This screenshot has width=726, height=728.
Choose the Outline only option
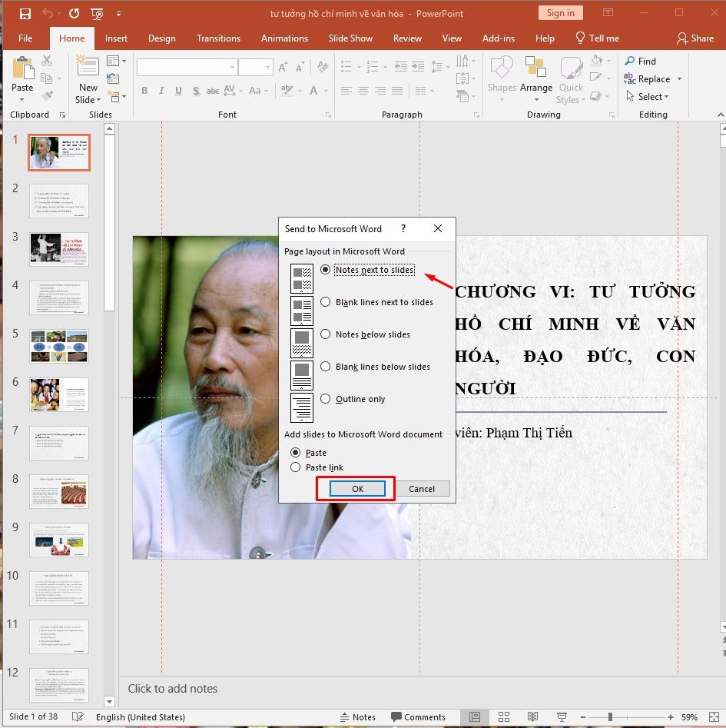click(x=325, y=398)
